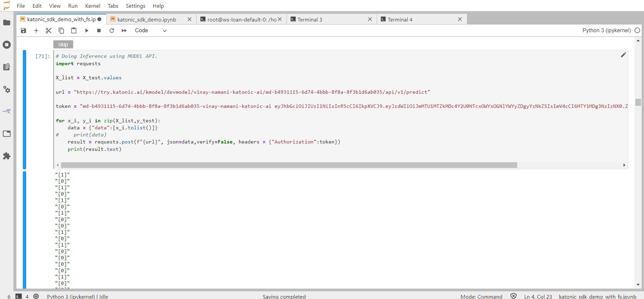Image resolution: width=644 pixels, height=299 pixels.
Task: Click the Python 3 (ipykernel) kernel selector
Action: 606,30
